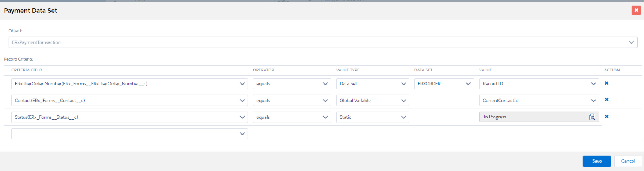Open the Status criteria field dropdown
644x171 pixels.
(x=129, y=117)
